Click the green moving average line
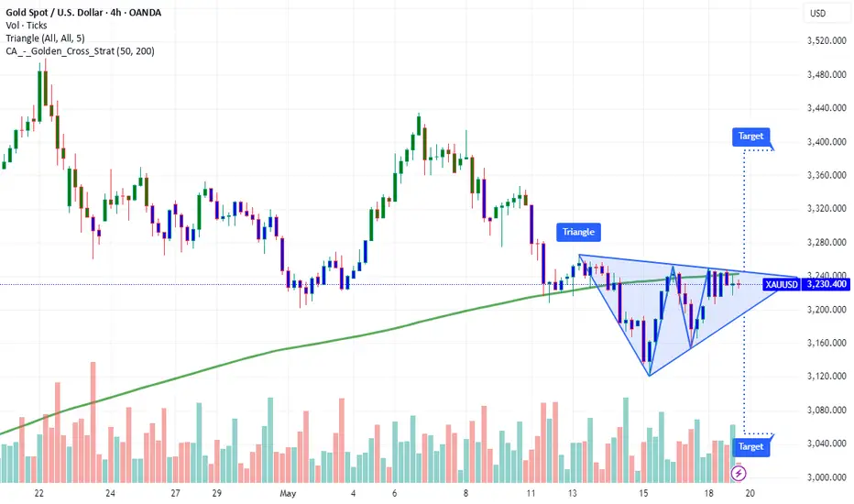The image size is (854, 504). pyautogui.click(x=327, y=343)
